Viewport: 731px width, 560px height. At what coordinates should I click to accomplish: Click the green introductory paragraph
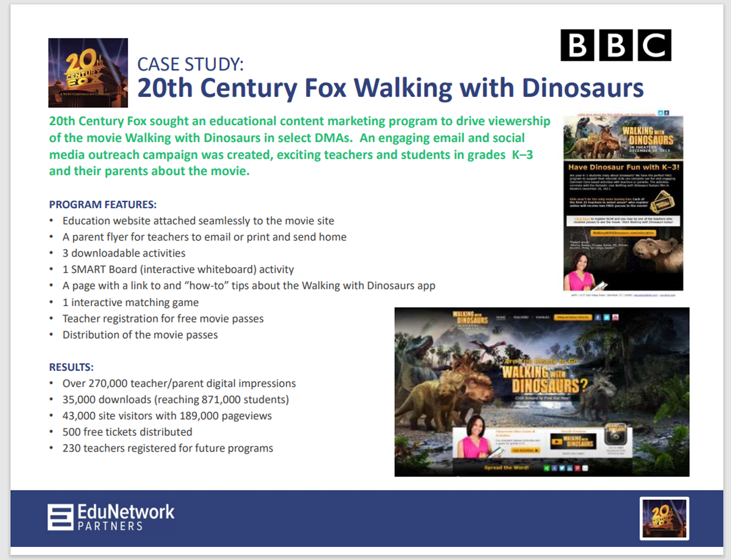click(299, 146)
